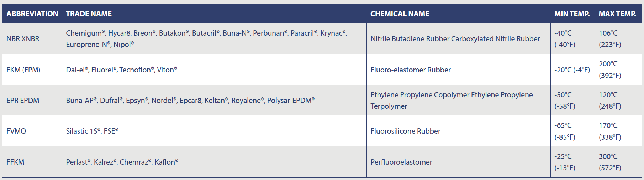Click the ABBREVIATION column header
This screenshot has height=180, width=644.
pos(32,14)
